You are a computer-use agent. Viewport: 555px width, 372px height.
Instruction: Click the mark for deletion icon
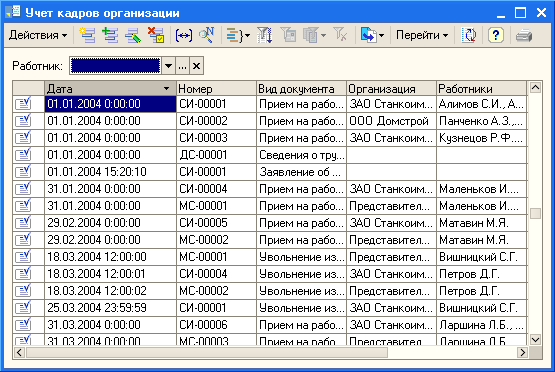[x=156, y=35]
